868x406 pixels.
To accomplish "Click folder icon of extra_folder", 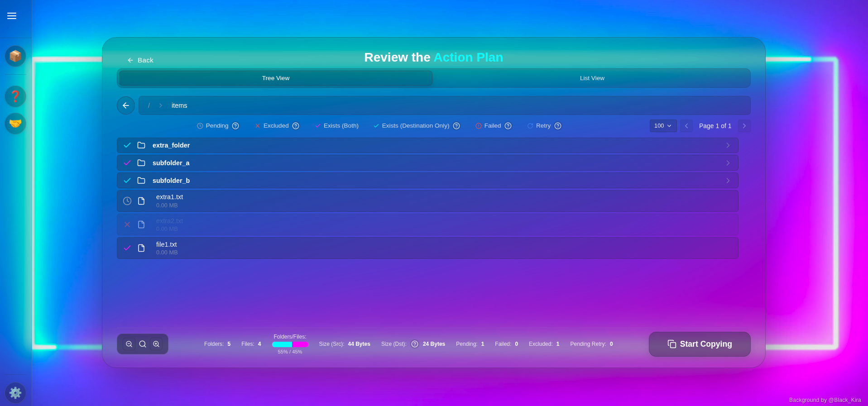I will pyautogui.click(x=141, y=145).
